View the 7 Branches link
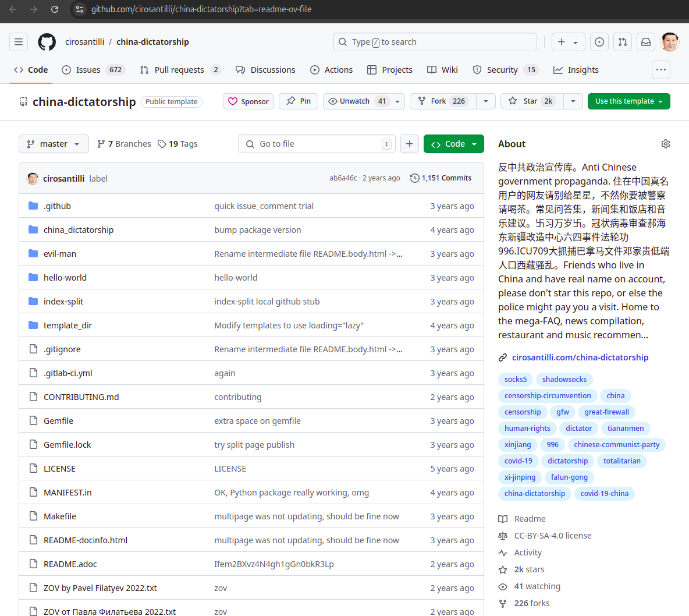Screen dimensions: 689x616 [x=124, y=144]
